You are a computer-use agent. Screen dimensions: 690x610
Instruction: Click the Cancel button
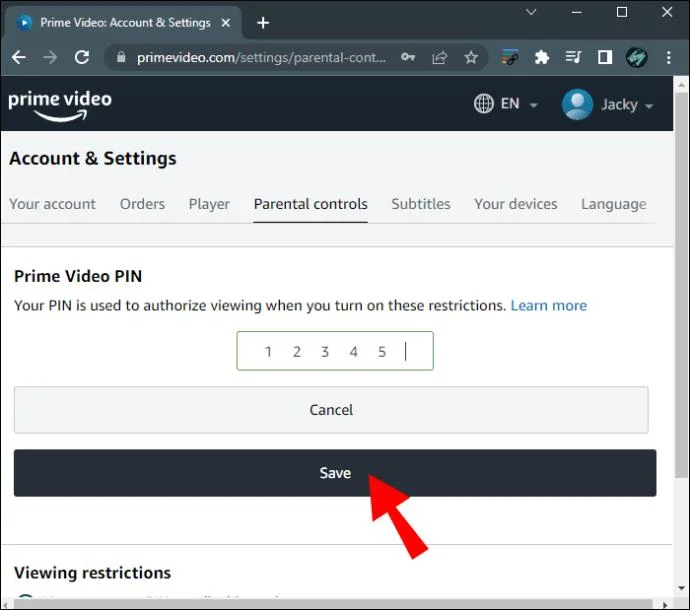[331, 410]
